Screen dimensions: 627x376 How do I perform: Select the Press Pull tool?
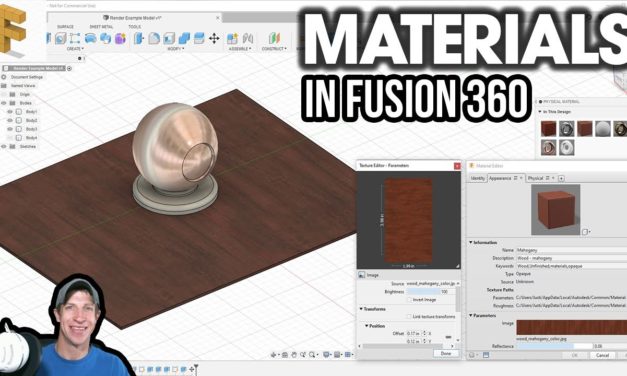pyautogui.click(x=139, y=38)
